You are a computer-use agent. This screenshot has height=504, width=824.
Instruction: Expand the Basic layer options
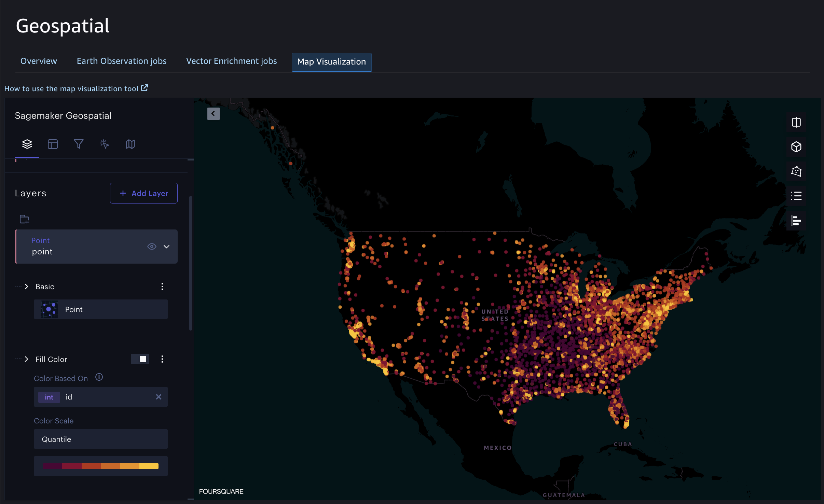coord(27,286)
